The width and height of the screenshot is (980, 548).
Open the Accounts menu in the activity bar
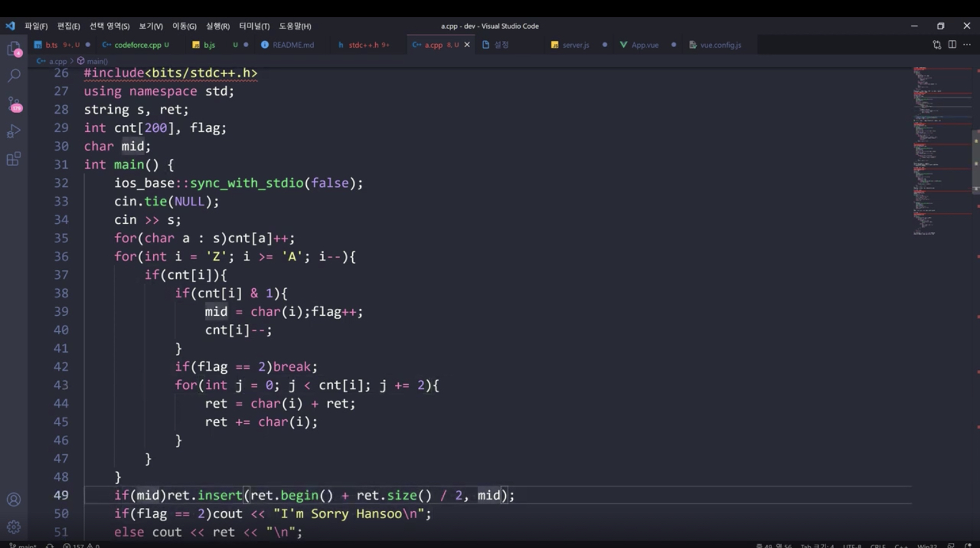click(13, 500)
